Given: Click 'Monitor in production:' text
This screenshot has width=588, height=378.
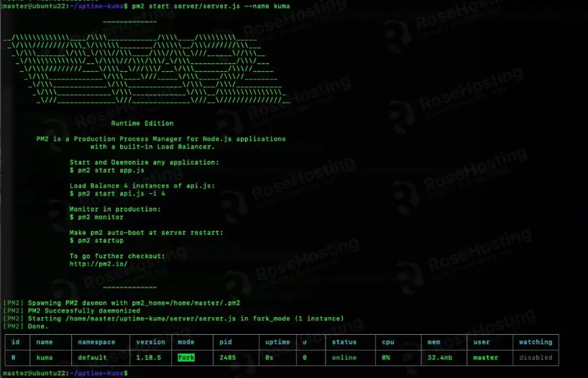Looking at the screenshot, I should click(x=115, y=209).
